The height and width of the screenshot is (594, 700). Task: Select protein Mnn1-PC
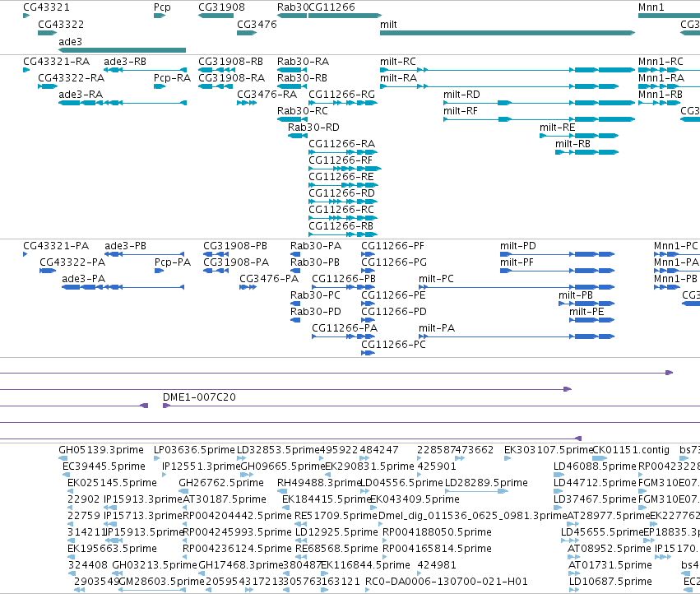click(676, 246)
